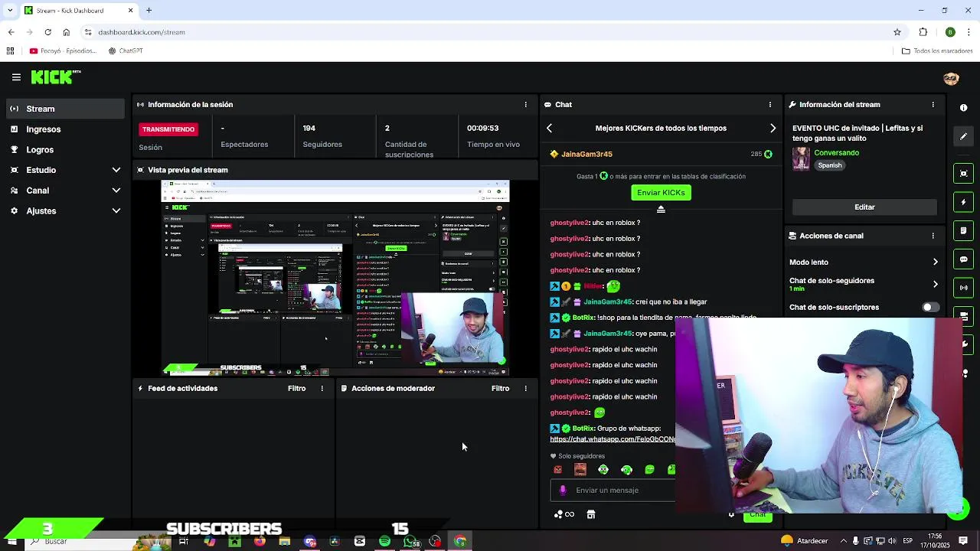Open the browser extensions puzzle icon

tap(923, 32)
